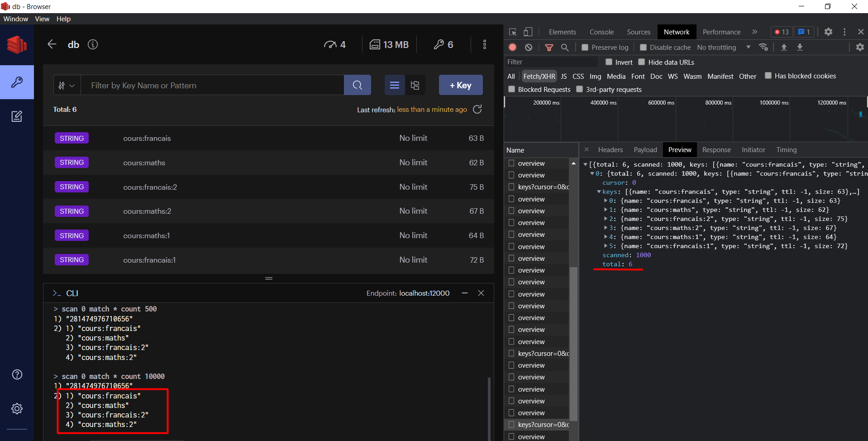Select the Browser key icon in the sidebar
Image resolution: width=868 pixels, height=441 pixels.
tap(17, 82)
